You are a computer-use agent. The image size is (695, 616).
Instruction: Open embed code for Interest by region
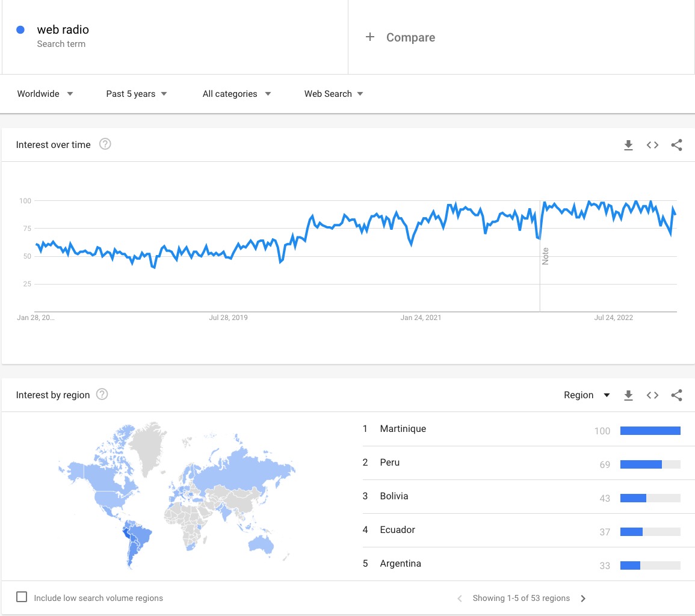pos(652,395)
